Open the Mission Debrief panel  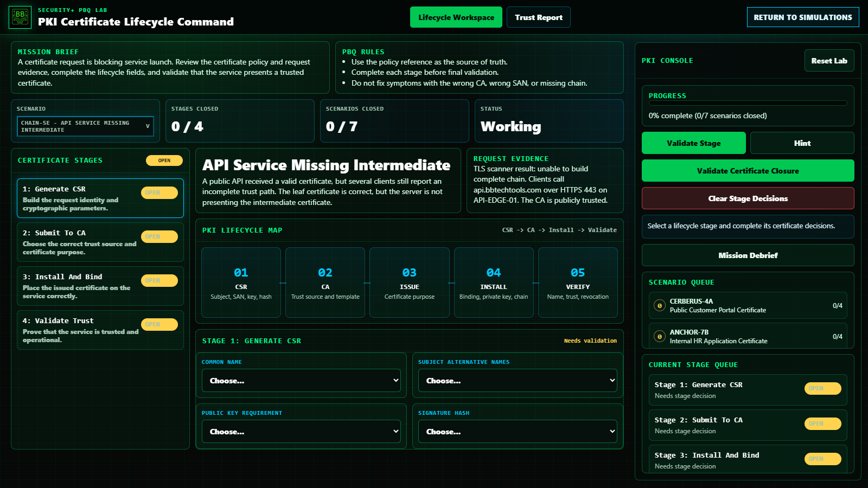tap(748, 255)
